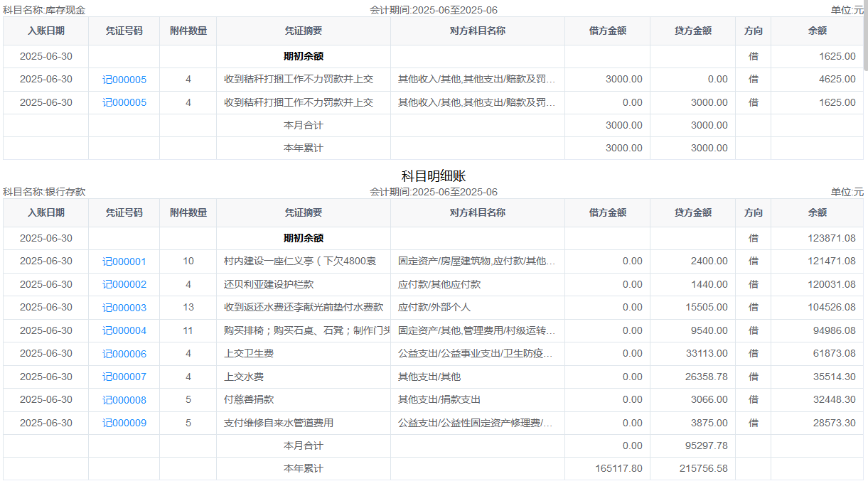
Task: Open voucher 记000008 for 付慈善捐款
Action: pyautogui.click(x=124, y=400)
